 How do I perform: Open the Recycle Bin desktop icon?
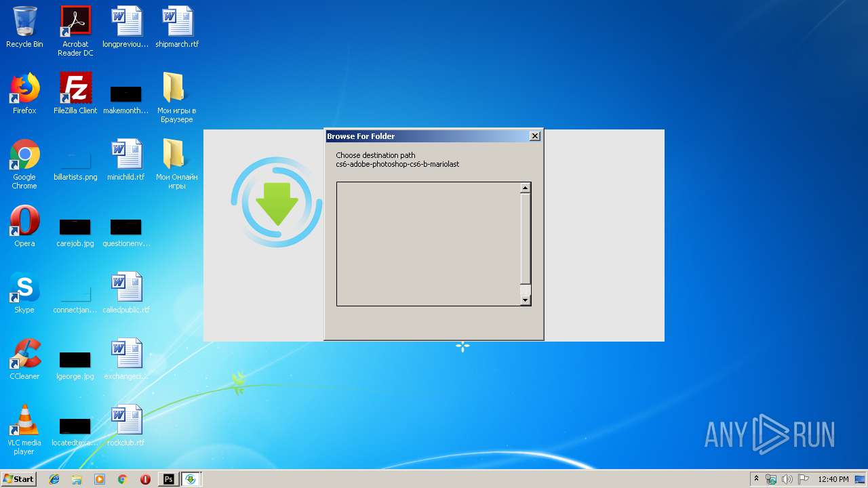[x=24, y=27]
